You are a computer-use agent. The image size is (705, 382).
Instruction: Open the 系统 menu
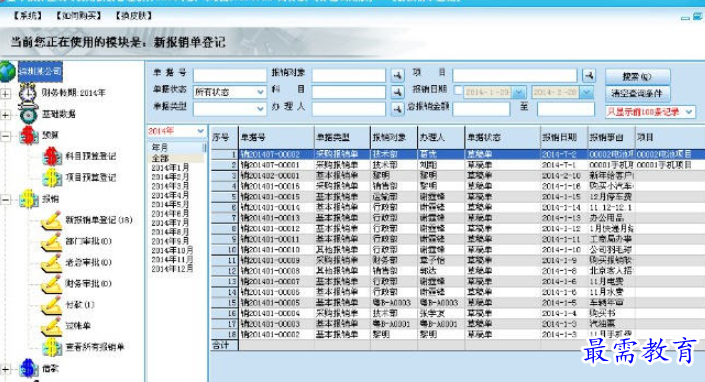coord(28,16)
